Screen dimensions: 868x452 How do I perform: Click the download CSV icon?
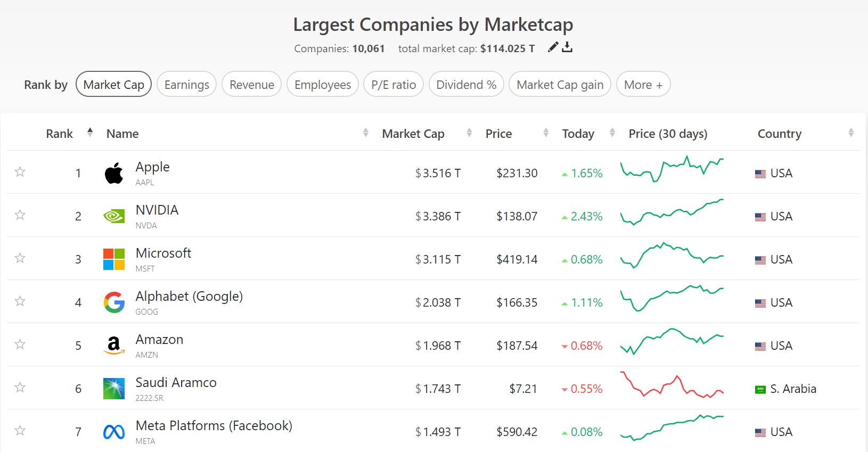568,47
